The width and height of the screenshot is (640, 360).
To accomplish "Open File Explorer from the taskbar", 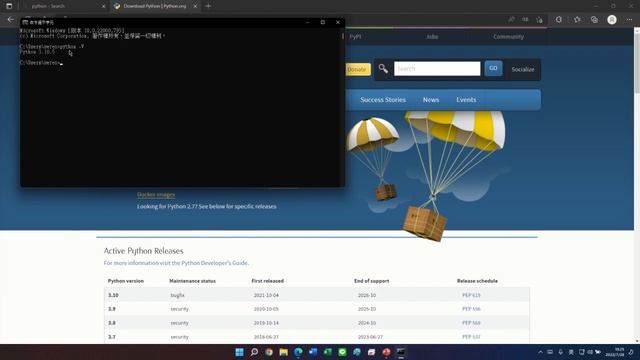I will click(283, 352).
